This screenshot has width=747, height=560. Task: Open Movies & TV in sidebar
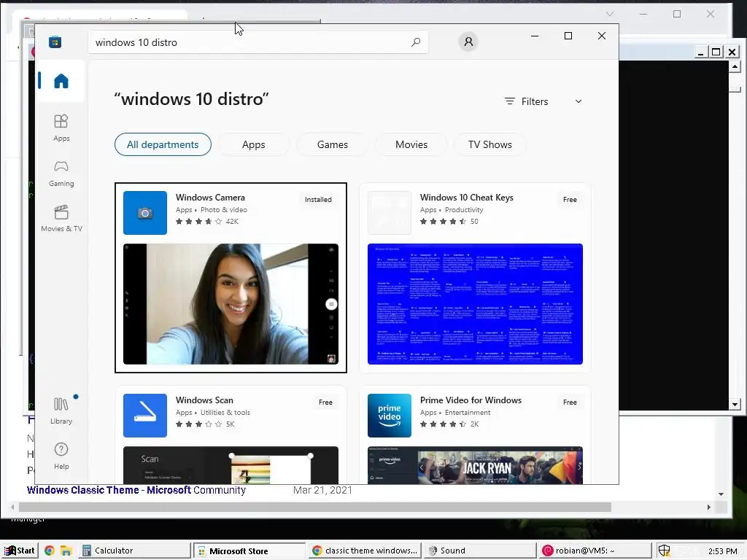pyautogui.click(x=61, y=219)
